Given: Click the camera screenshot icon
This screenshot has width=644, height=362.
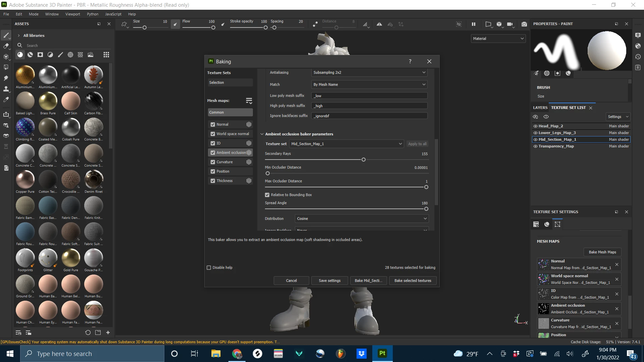Looking at the screenshot, I should coord(524,24).
